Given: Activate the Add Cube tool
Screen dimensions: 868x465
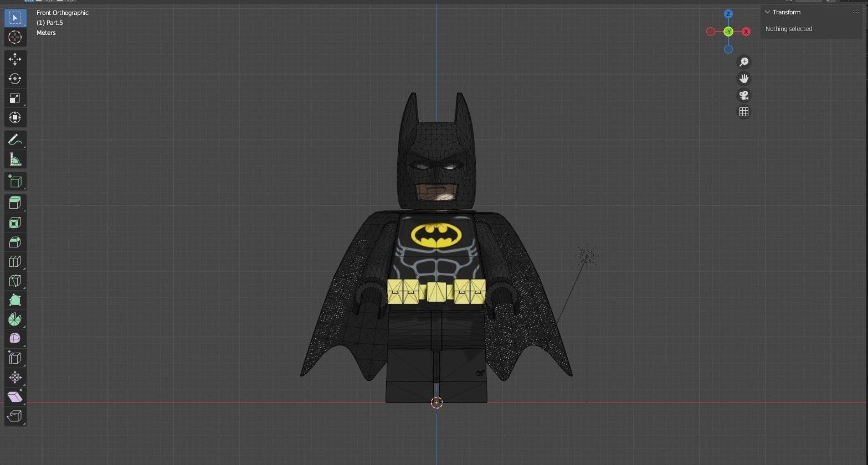Looking at the screenshot, I should click(x=15, y=182).
